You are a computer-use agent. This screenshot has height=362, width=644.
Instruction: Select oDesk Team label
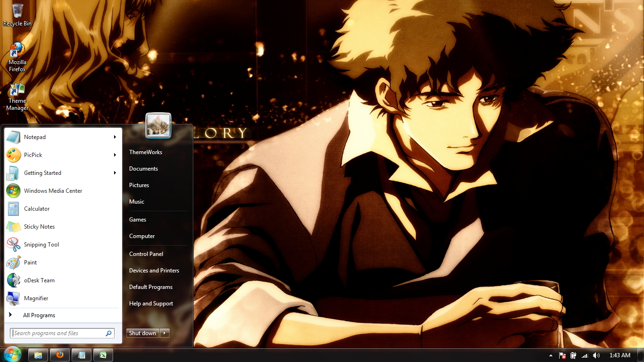[40, 280]
